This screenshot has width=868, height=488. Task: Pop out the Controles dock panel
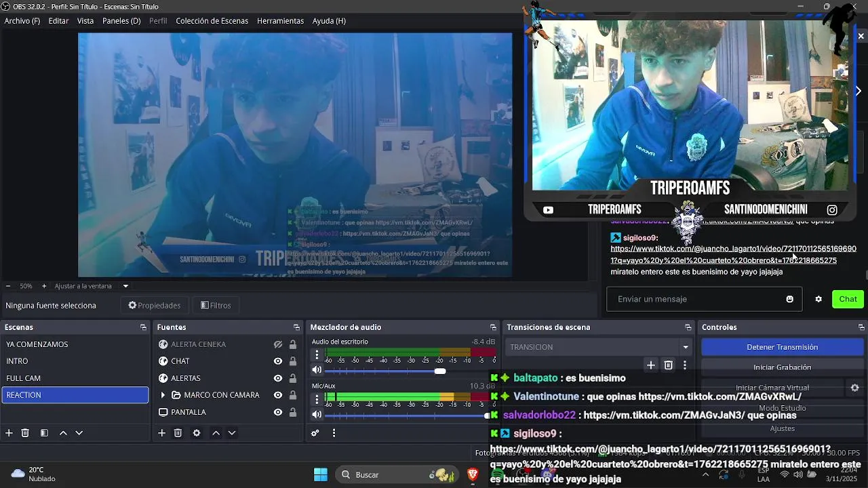pos(861,327)
